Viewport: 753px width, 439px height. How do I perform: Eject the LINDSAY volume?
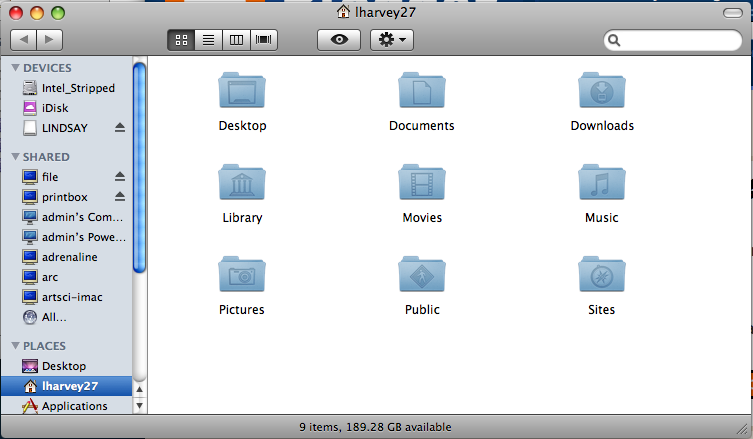[x=120, y=128]
